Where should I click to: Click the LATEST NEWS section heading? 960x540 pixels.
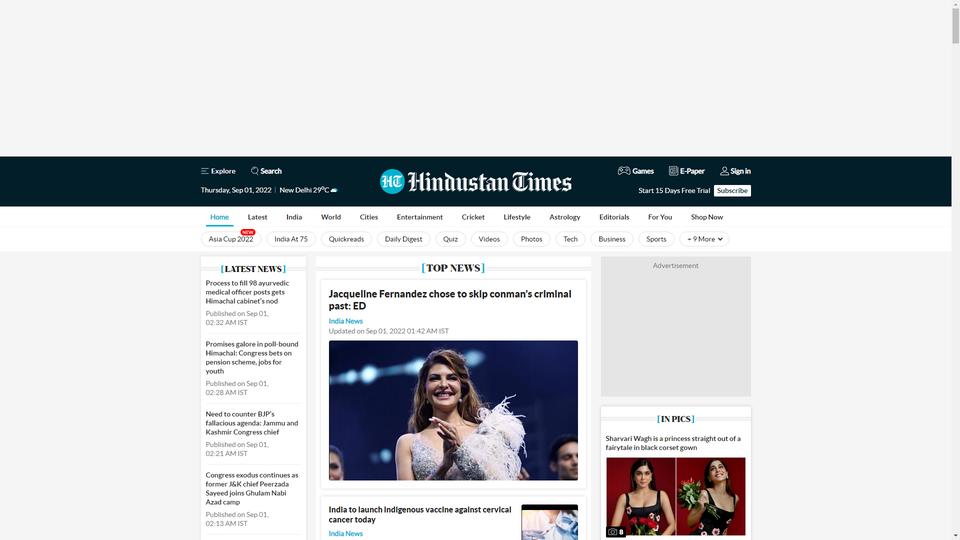(x=253, y=269)
